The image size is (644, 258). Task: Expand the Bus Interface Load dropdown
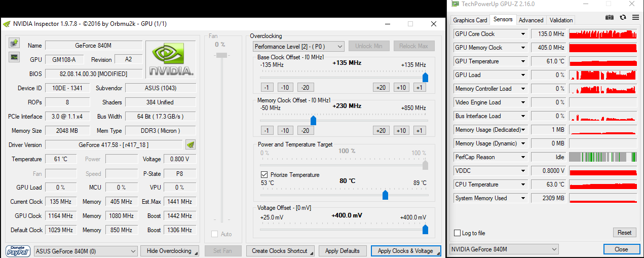point(523,116)
